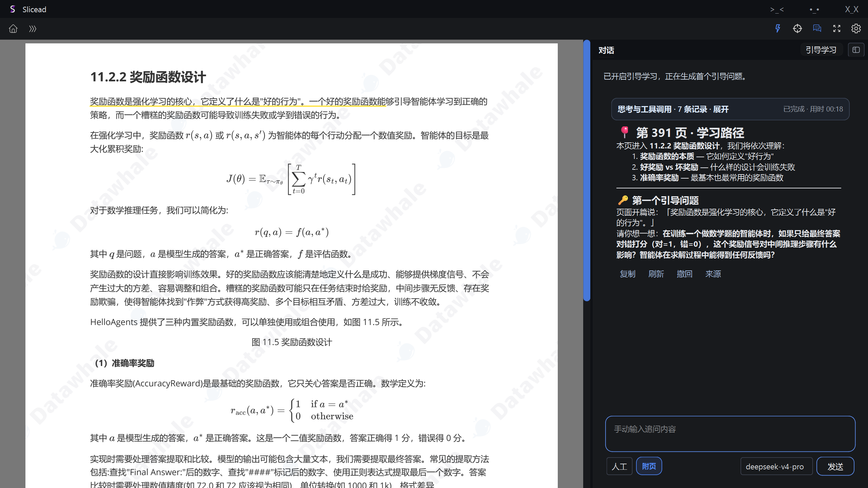Click the J(θ) expectation formula
Image resolution: width=868 pixels, height=488 pixels.
coord(291,179)
